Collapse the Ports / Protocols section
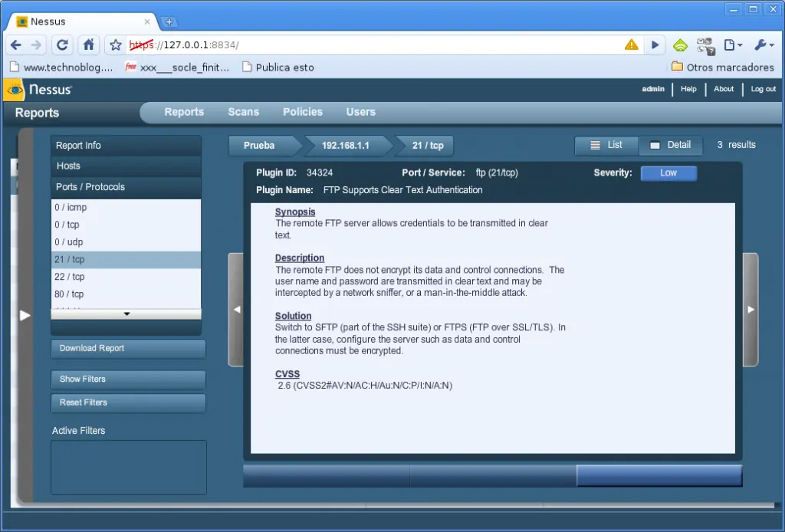This screenshot has width=785, height=532. [x=126, y=187]
